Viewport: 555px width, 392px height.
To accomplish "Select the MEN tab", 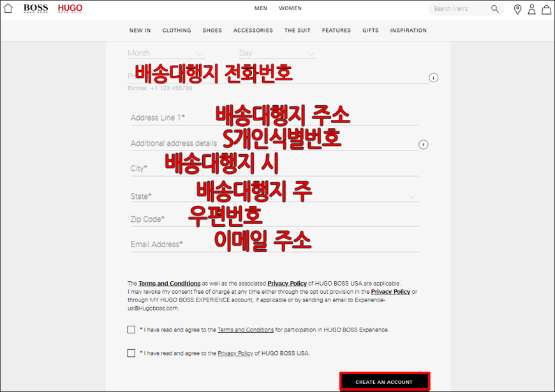I will (261, 8).
